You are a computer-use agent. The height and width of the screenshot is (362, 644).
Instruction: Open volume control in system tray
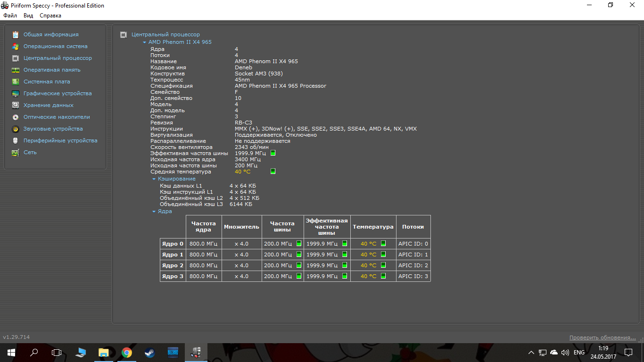click(x=565, y=352)
